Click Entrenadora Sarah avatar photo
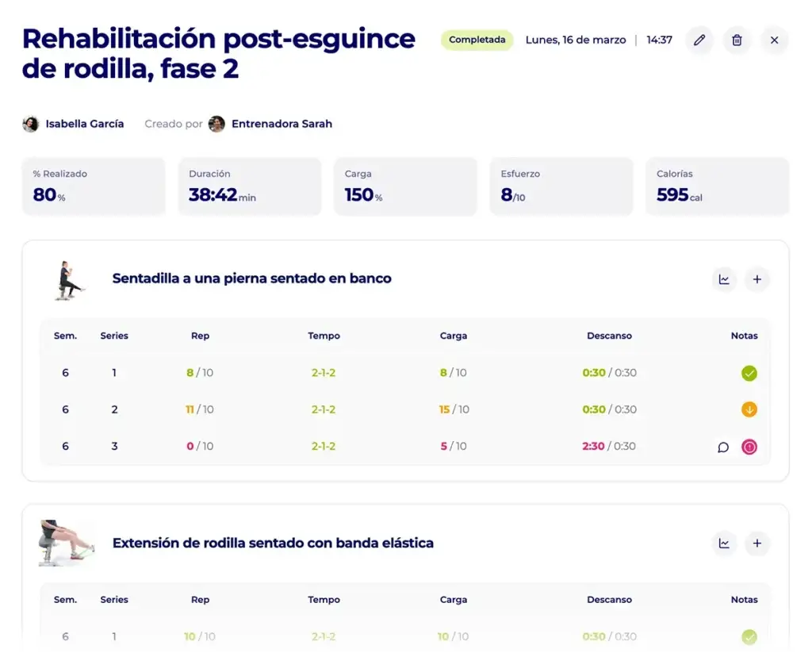This screenshot has width=812, height=653. tap(216, 124)
